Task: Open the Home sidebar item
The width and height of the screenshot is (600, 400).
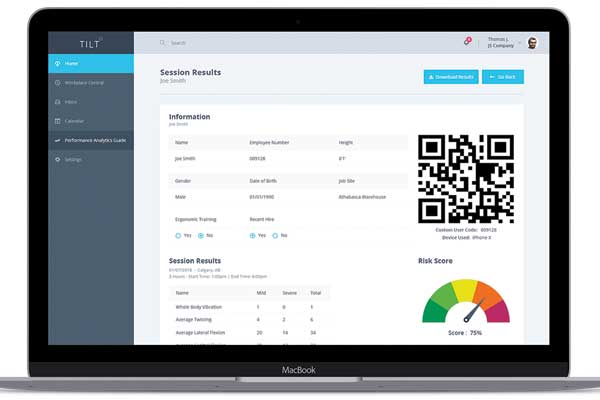Action: pos(91,64)
